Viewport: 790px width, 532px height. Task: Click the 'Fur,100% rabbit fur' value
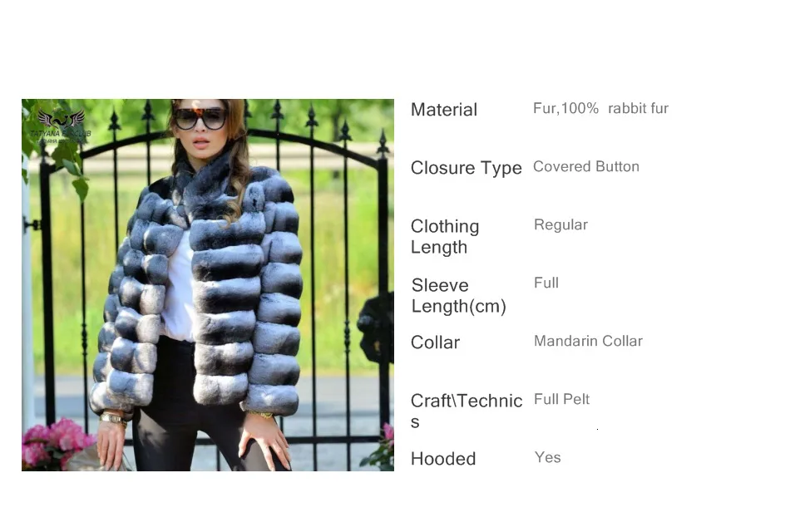(x=600, y=108)
